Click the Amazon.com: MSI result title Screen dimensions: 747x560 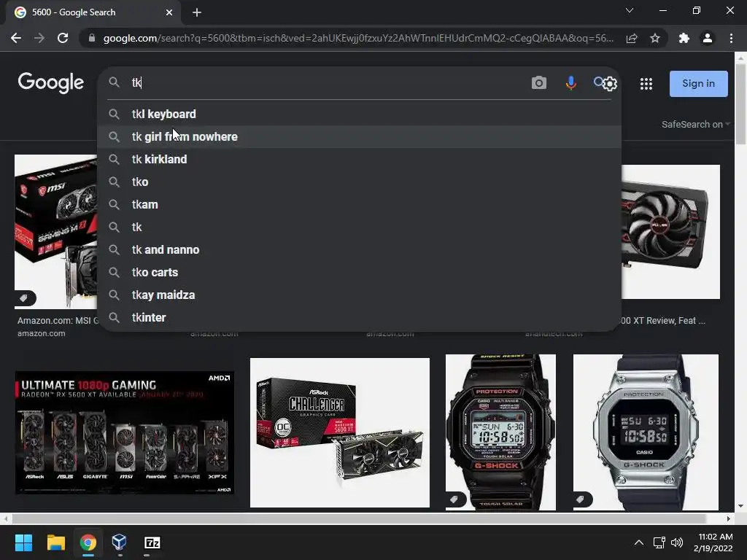(x=57, y=321)
